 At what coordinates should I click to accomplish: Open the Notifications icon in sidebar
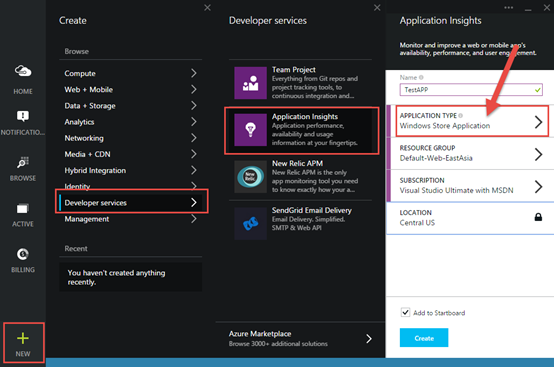(23, 116)
